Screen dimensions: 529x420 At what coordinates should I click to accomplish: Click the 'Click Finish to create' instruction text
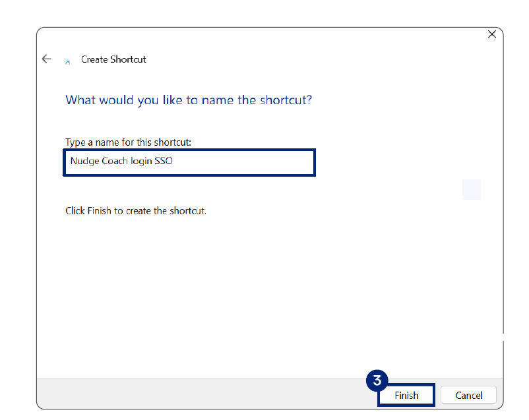[136, 211]
